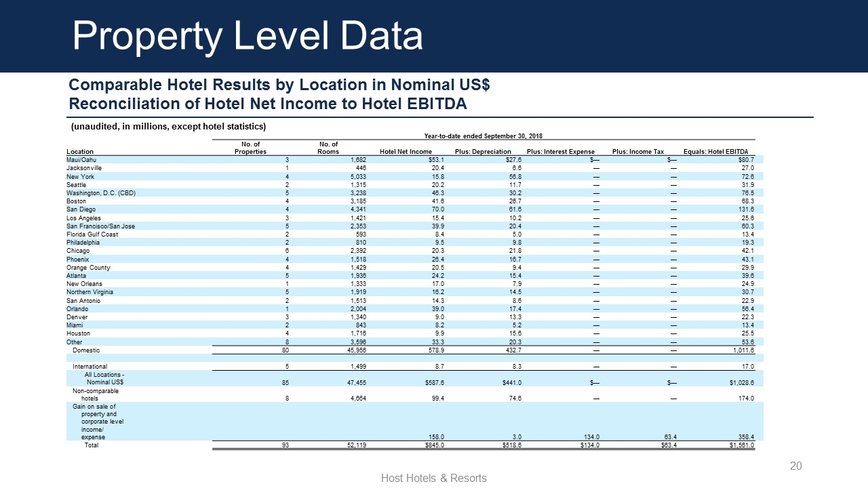Click the 'Plus: Depreciation' column header
Viewport: 868px width, 488px height.
pos(481,151)
